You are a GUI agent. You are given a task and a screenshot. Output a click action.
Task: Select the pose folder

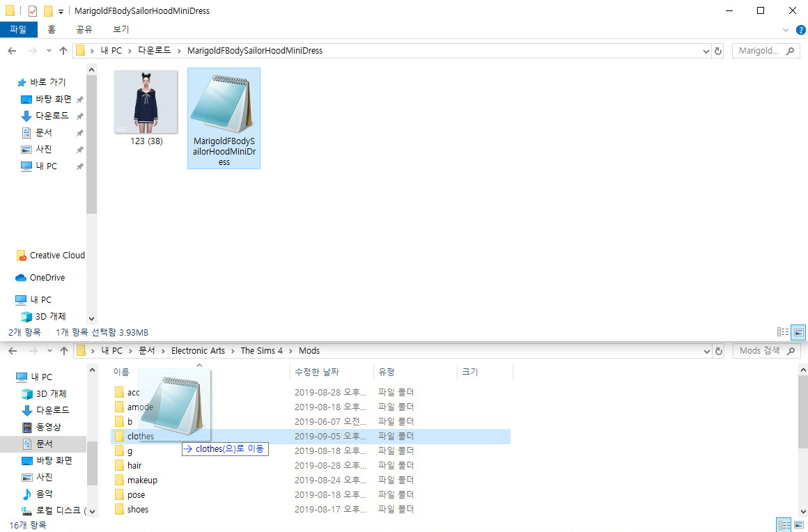[130, 495]
